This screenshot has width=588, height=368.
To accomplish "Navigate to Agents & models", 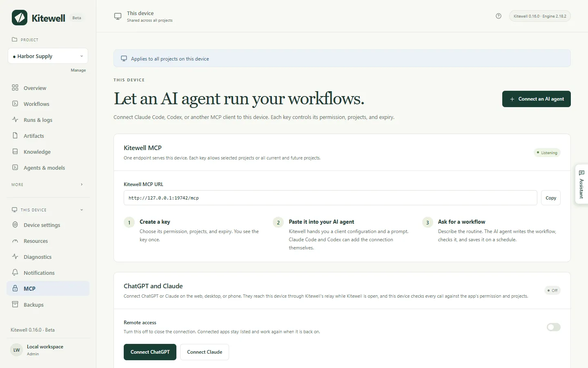I will click(48, 168).
